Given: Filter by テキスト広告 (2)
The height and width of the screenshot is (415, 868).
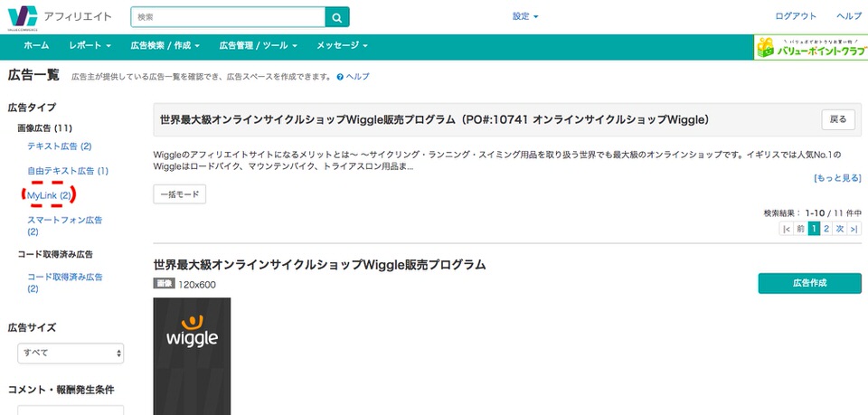Looking at the screenshot, I should point(60,146).
